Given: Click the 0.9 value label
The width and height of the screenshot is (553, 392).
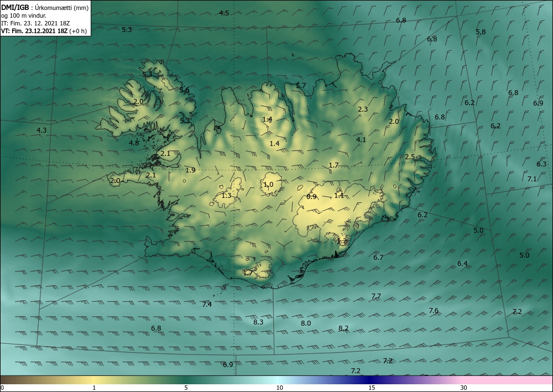Looking at the screenshot, I should pos(311,197).
